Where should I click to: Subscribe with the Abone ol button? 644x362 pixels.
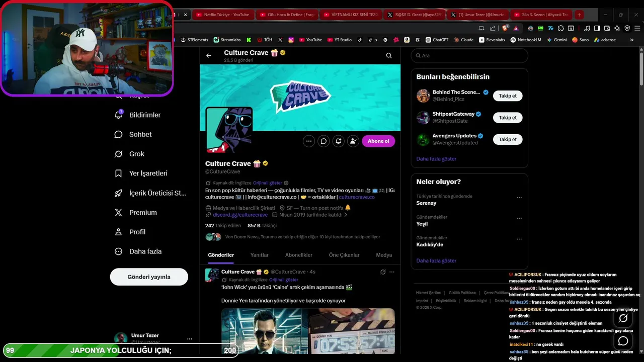tap(378, 141)
